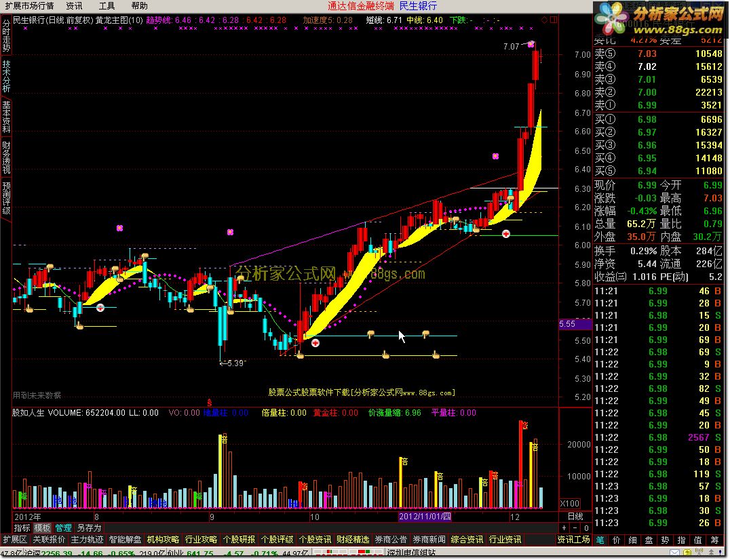
Task: Click the diamond icon at chart top-right
Action: pyautogui.click(x=544, y=20)
